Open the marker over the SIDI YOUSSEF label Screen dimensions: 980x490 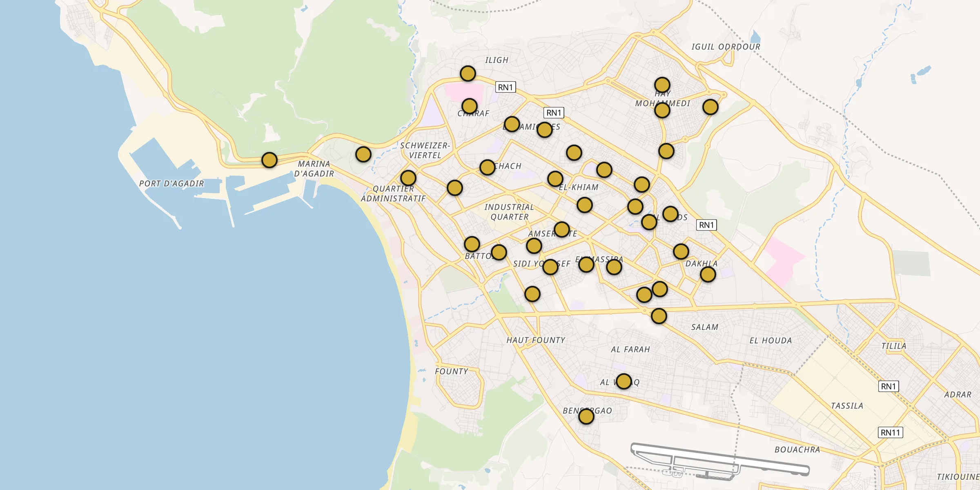[x=550, y=267]
